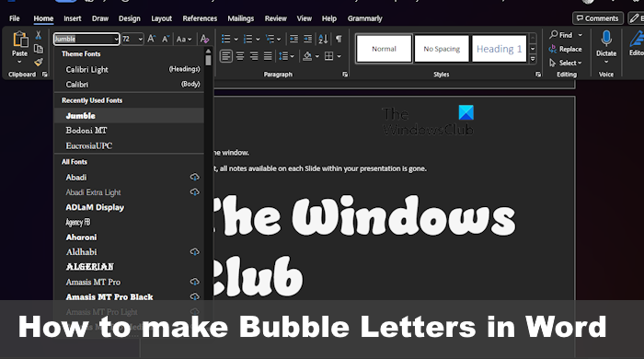The image size is (644, 359).
Task: Expand the Borders dropdown arrow
Action: click(x=339, y=56)
